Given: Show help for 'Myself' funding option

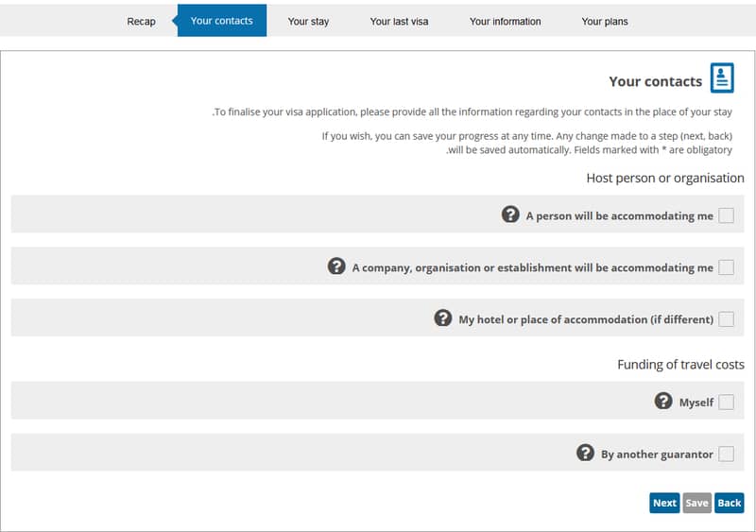Looking at the screenshot, I should point(663,401).
